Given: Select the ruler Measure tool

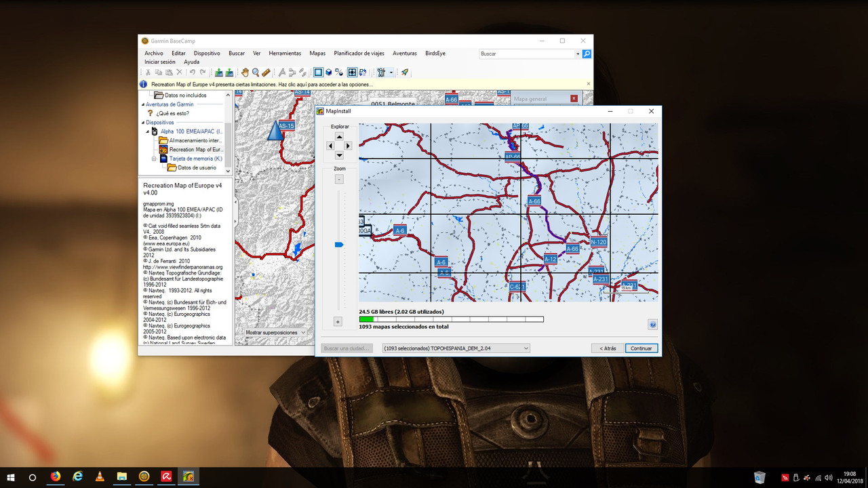Looking at the screenshot, I should pos(266,72).
